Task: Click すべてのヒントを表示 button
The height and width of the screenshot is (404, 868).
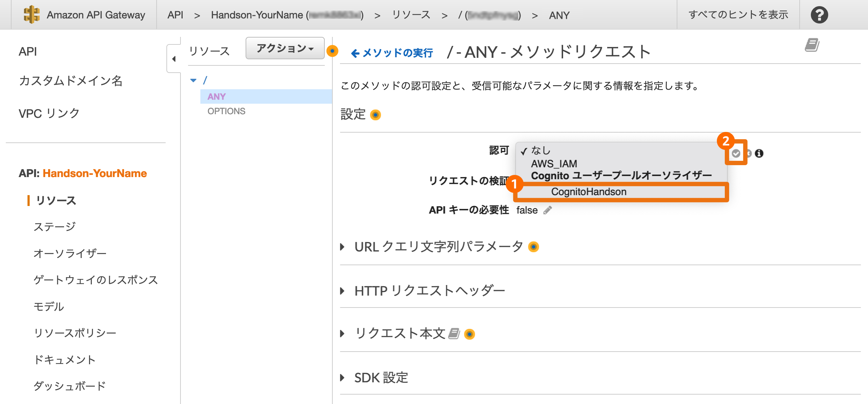Action: coord(738,15)
